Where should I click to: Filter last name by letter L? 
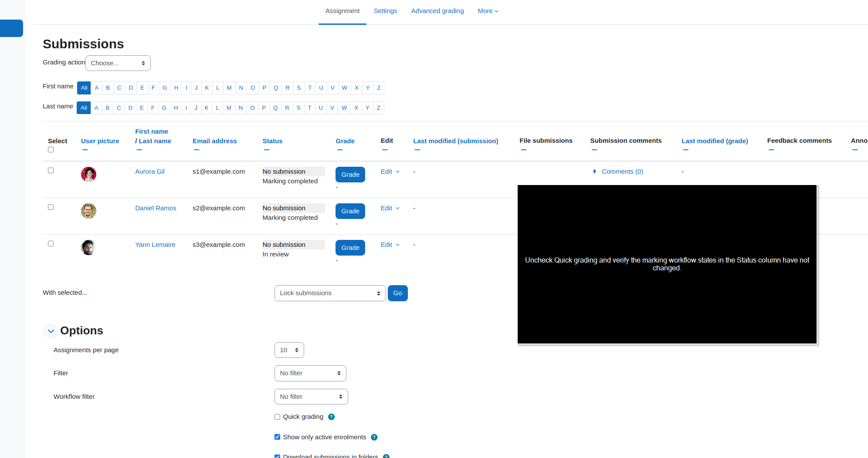click(217, 108)
